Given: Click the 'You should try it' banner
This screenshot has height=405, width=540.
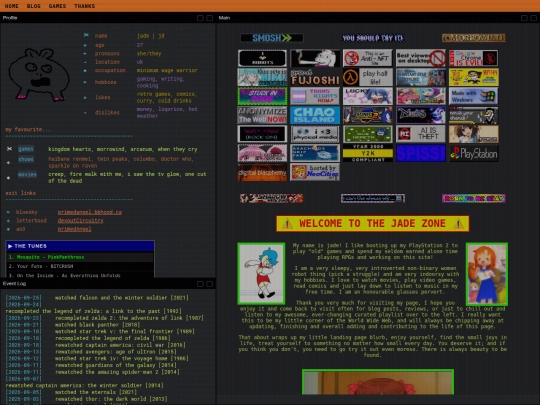Looking at the screenshot, I should click(373, 38).
